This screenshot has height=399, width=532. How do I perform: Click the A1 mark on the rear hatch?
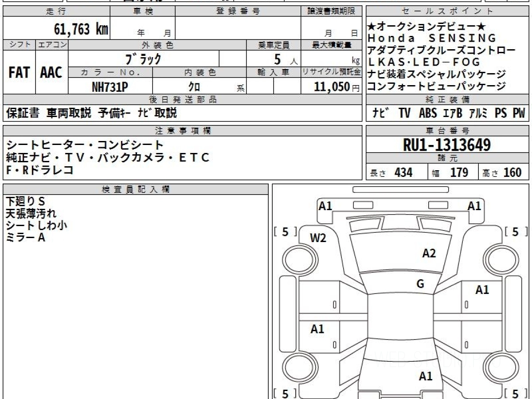(426, 376)
